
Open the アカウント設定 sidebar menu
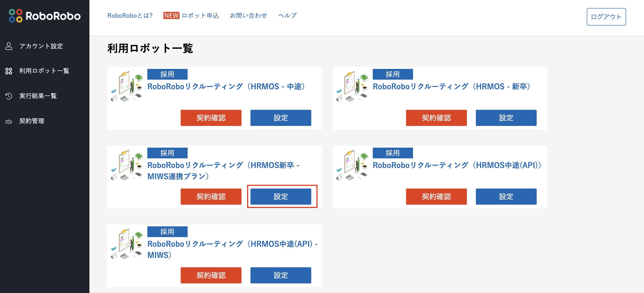click(x=41, y=46)
